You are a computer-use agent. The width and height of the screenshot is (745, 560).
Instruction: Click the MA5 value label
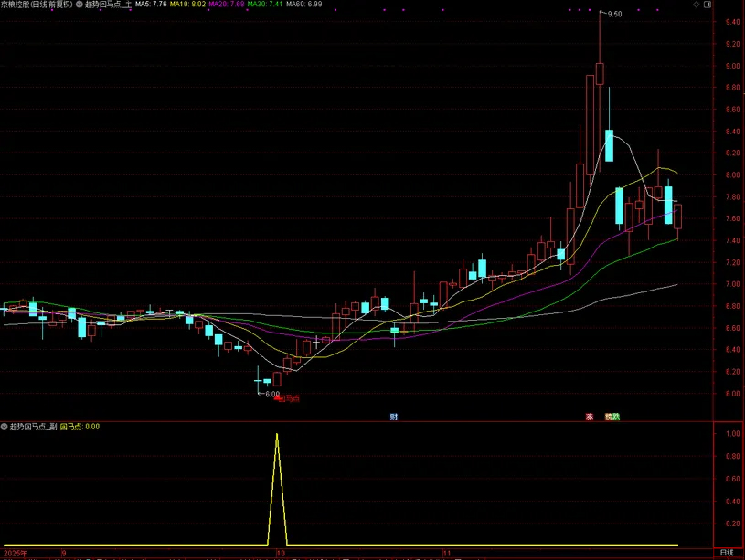(x=151, y=5)
